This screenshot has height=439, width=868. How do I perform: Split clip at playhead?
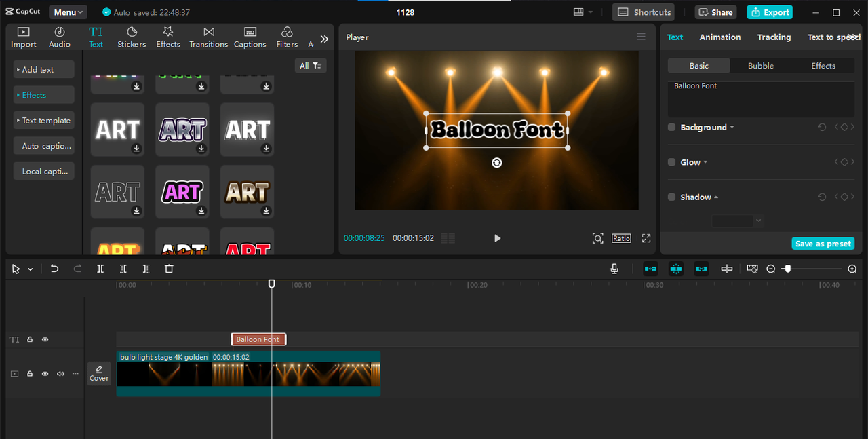tap(100, 269)
